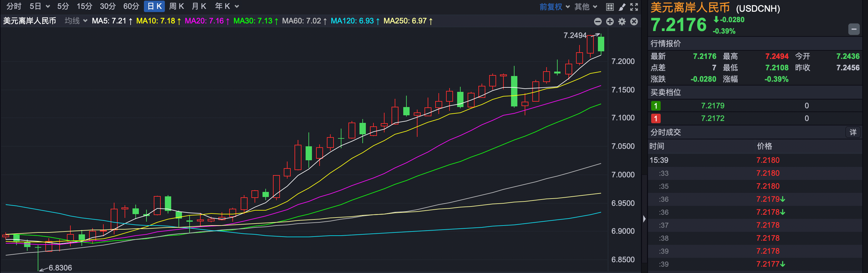
Task: Toggle side panel with the small arrow handle
Action: (644, 219)
